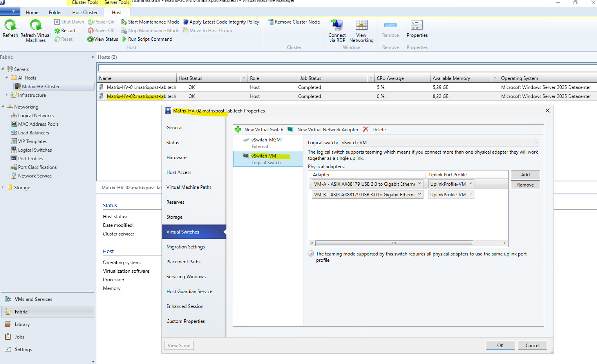Screen dimensions: 597x364
Task: Open the Settings workspace
Action: tap(47, 350)
